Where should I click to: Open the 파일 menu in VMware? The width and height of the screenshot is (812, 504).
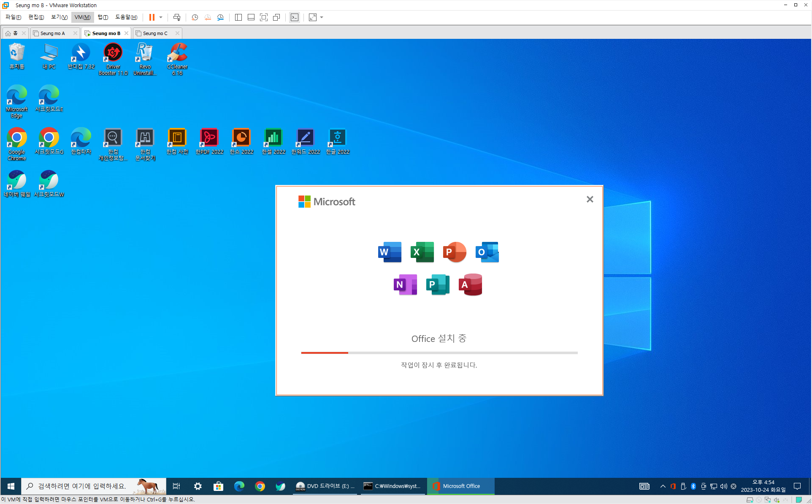point(13,17)
